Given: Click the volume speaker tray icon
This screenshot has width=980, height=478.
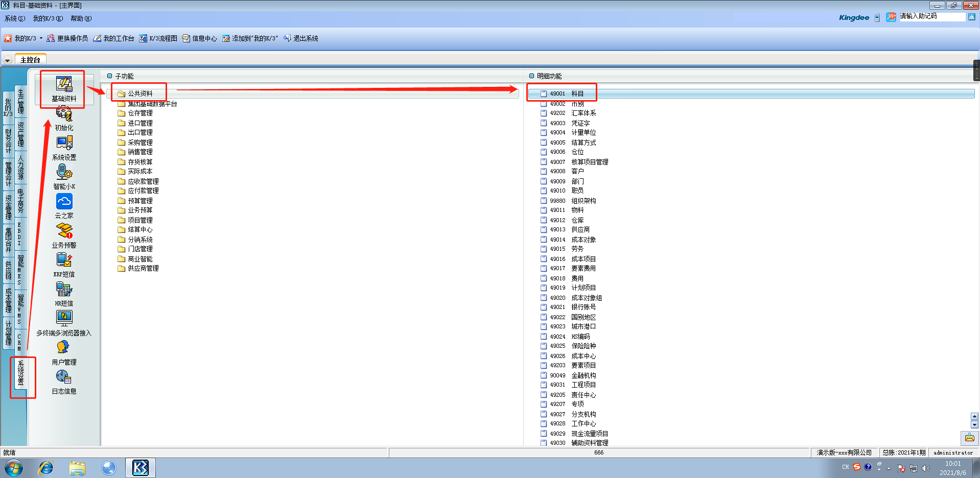Looking at the screenshot, I should point(926,468).
